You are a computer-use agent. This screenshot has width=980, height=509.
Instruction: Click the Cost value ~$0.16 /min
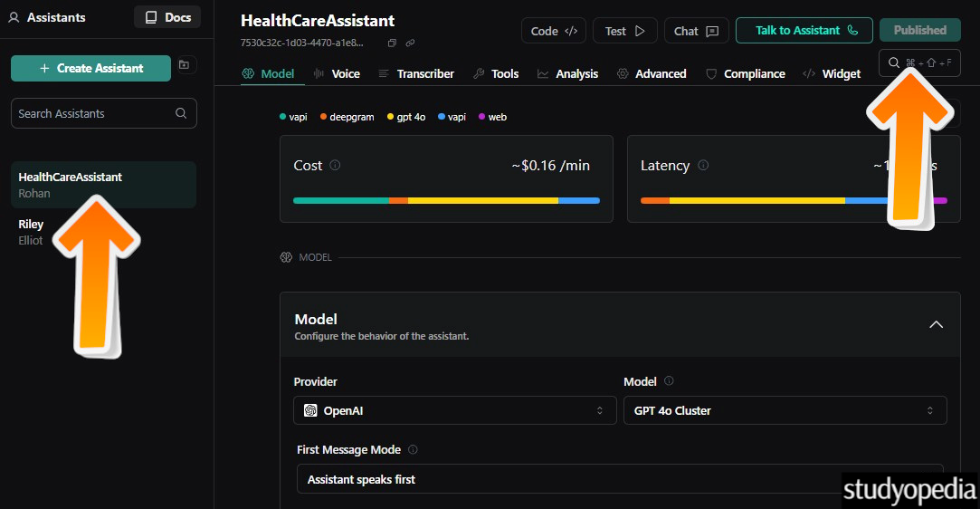coord(550,165)
